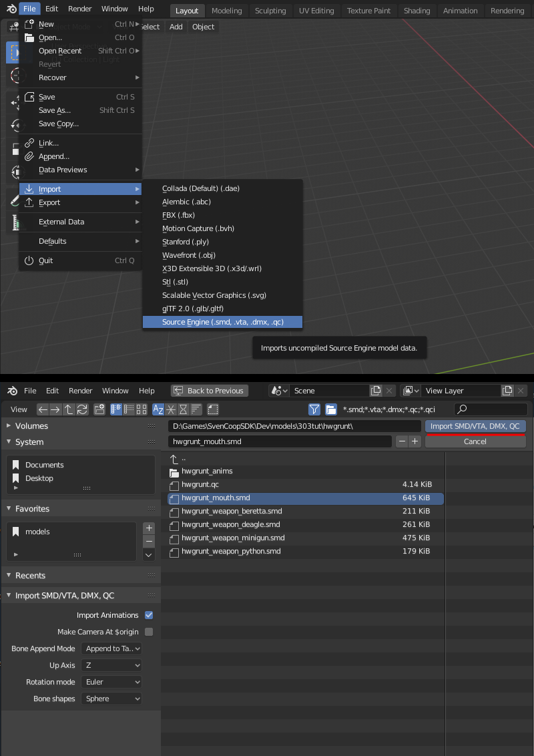Screen dimensions: 534x756
Task: Click the view layer icon
Action: 411,391
